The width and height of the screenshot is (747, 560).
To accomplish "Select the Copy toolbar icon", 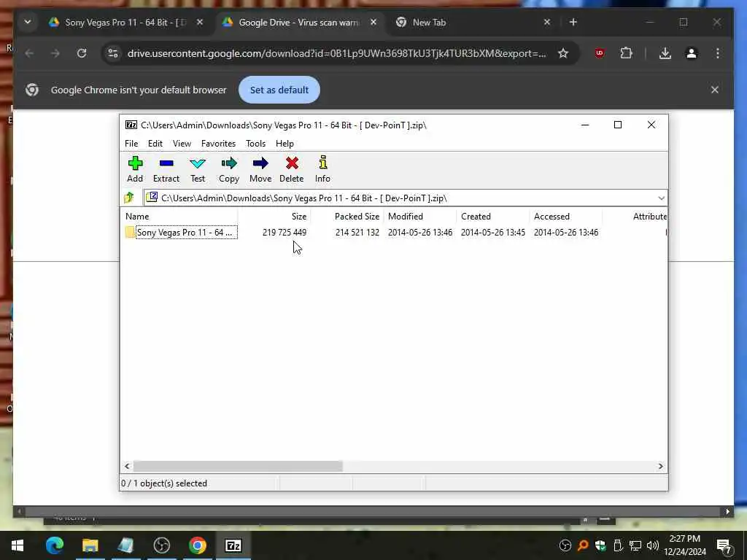I will [x=228, y=169].
